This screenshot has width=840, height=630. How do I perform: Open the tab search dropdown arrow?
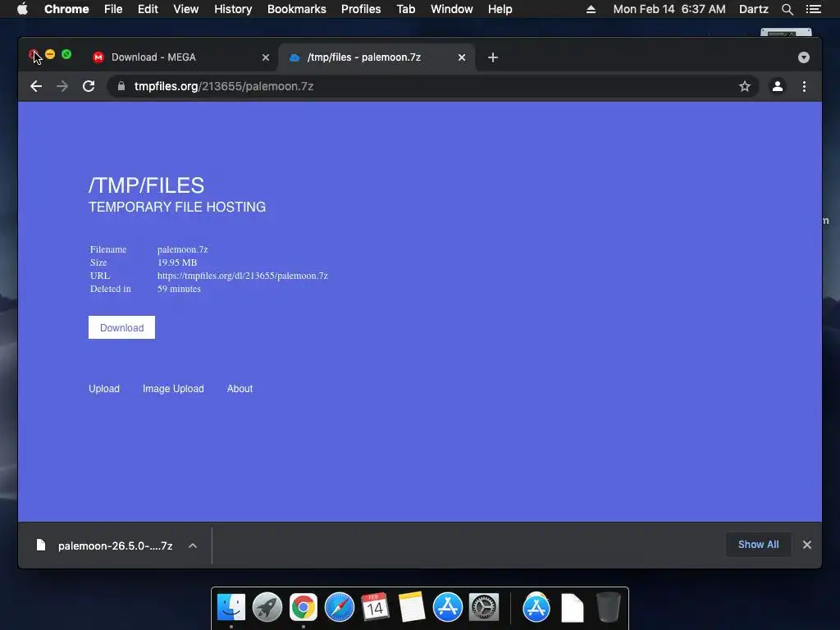[x=804, y=57]
